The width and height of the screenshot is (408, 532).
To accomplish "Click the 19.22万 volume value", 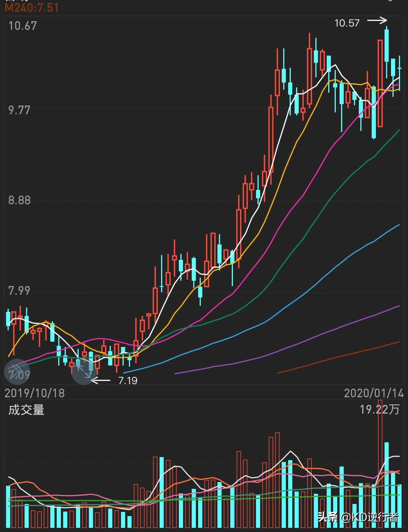I will (x=380, y=409).
